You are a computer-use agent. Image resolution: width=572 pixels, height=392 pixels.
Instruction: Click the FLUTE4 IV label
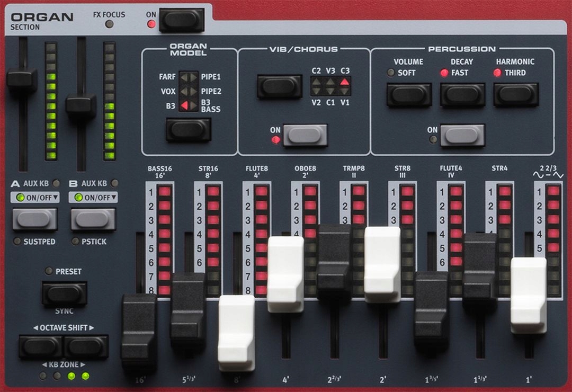[451, 172]
